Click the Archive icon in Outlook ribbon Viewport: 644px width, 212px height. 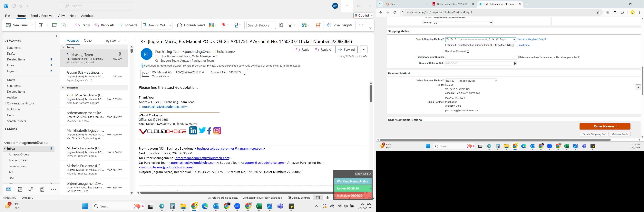(54, 25)
